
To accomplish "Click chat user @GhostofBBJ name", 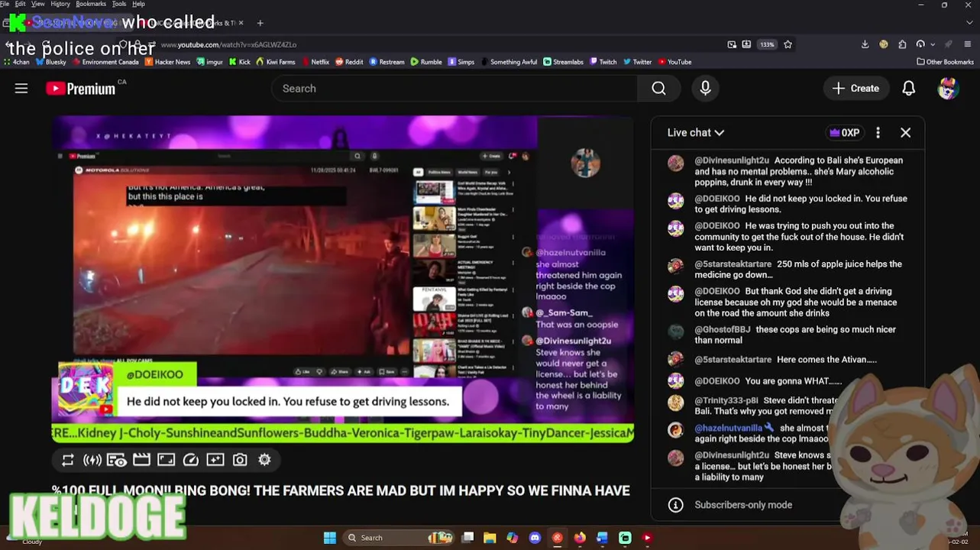I will [x=722, y=329].
